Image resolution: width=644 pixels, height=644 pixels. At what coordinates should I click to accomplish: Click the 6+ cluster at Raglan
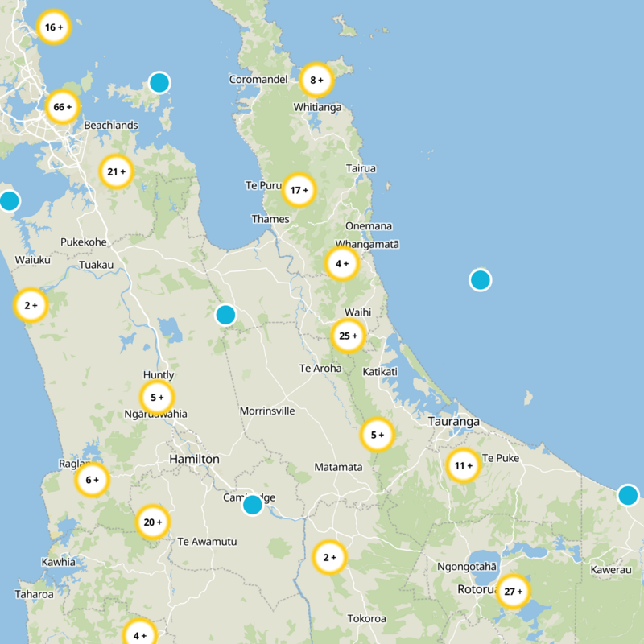coord(92,480)
